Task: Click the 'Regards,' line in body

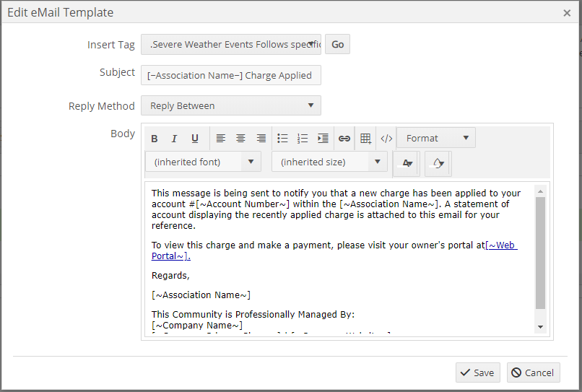Action: pos(170,276)
